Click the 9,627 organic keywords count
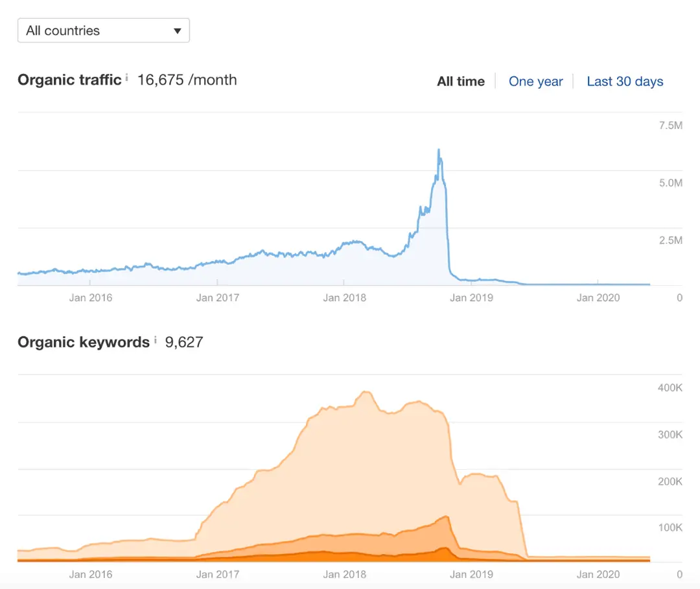 tap(184, 342)
